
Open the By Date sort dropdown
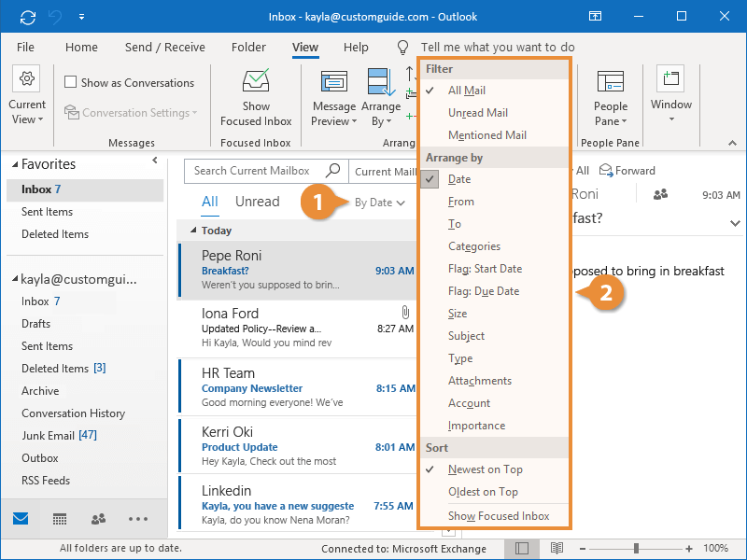[380, 203]
